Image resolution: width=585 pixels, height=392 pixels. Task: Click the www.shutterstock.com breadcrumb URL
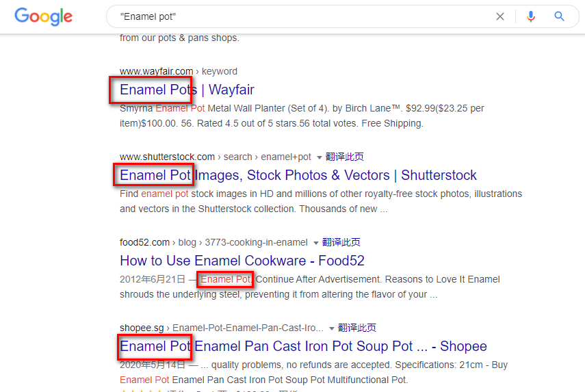tap(216, 157)
